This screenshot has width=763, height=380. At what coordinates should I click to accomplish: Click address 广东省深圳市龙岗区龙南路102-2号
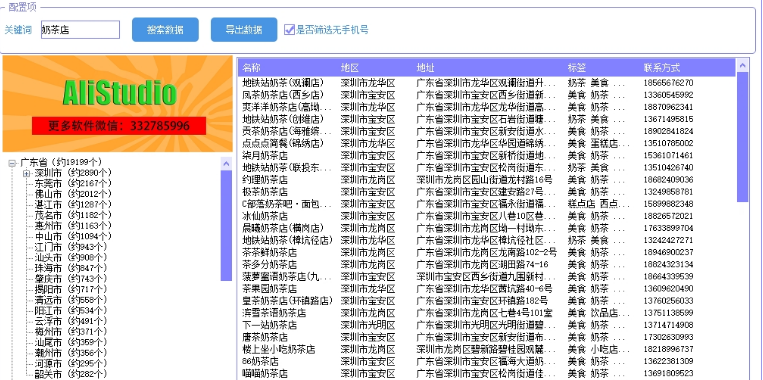coord(487,253)
